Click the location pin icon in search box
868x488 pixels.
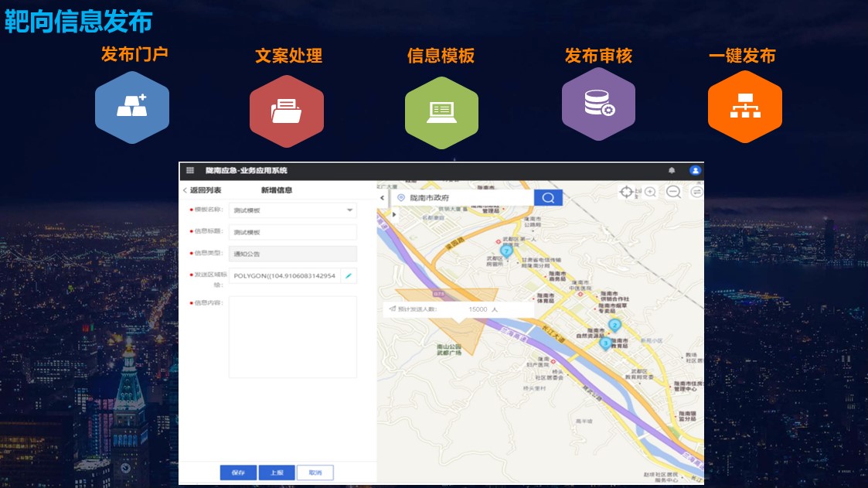[401, 198]
